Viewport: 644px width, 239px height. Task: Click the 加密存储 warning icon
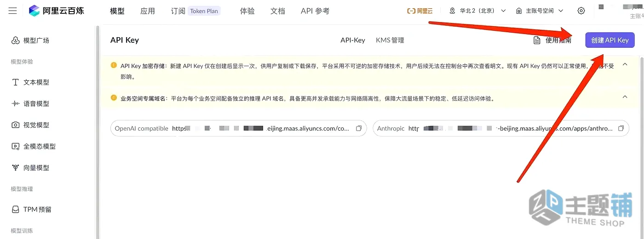pos(114,65)
